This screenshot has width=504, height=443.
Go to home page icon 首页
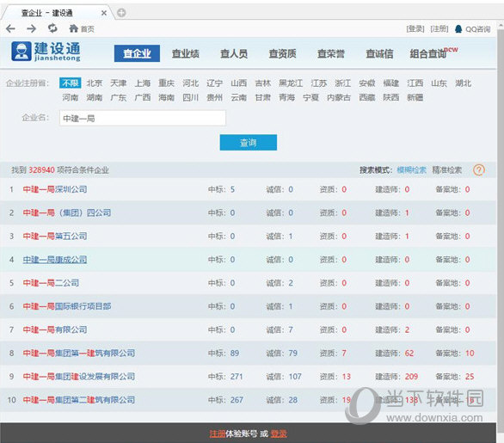coord(82,29)
